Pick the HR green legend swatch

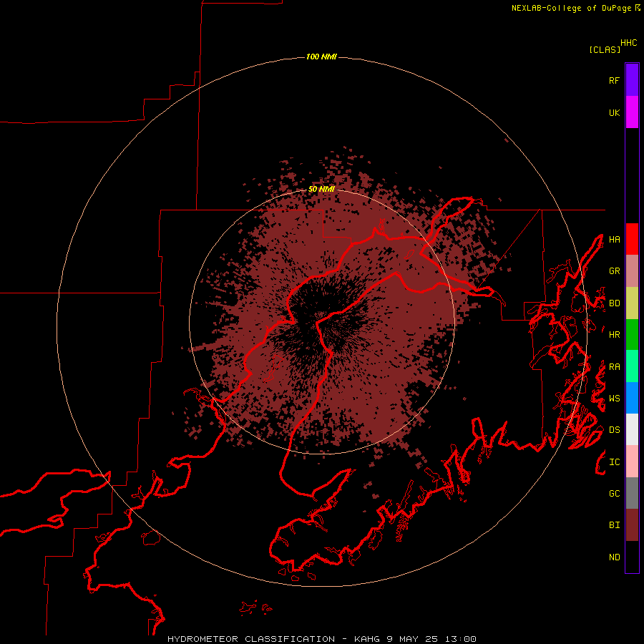[632, 335]
